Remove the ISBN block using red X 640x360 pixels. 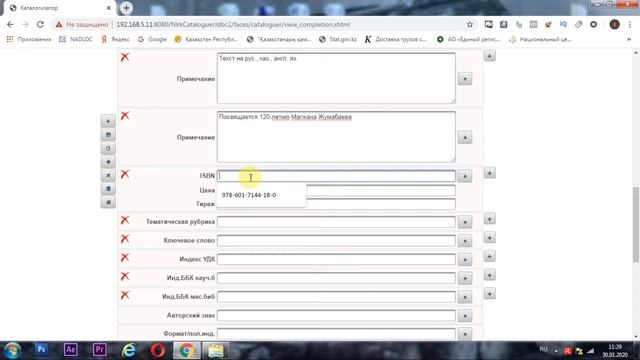(125, 174)
